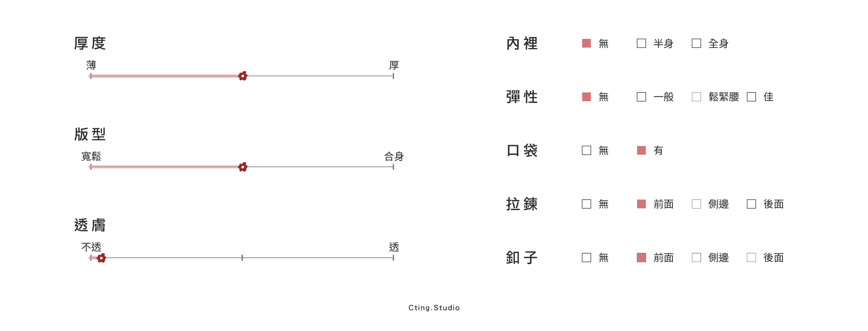Check the 側邊 box in the 拉鍊 row
This screenshot has height=331, width=868.
(x=696, y=204)
